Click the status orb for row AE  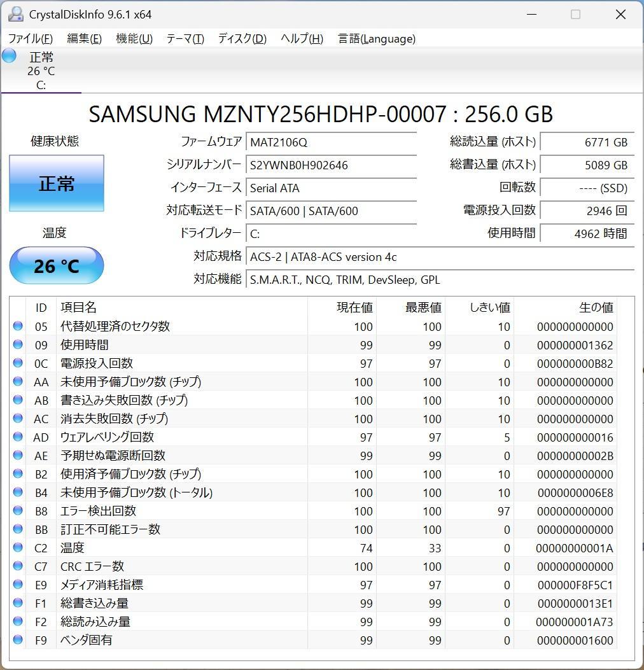18,455
